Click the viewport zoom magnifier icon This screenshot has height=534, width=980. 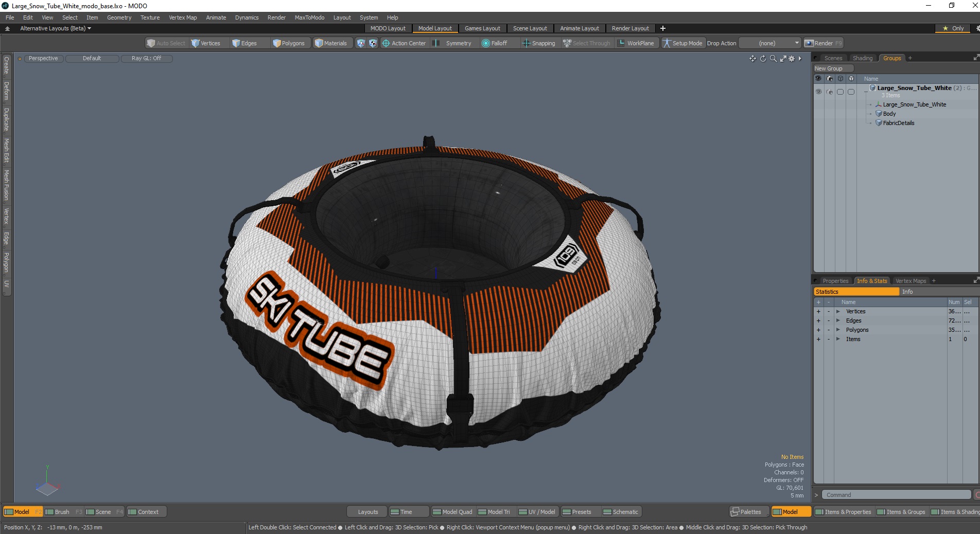point(773,59)
